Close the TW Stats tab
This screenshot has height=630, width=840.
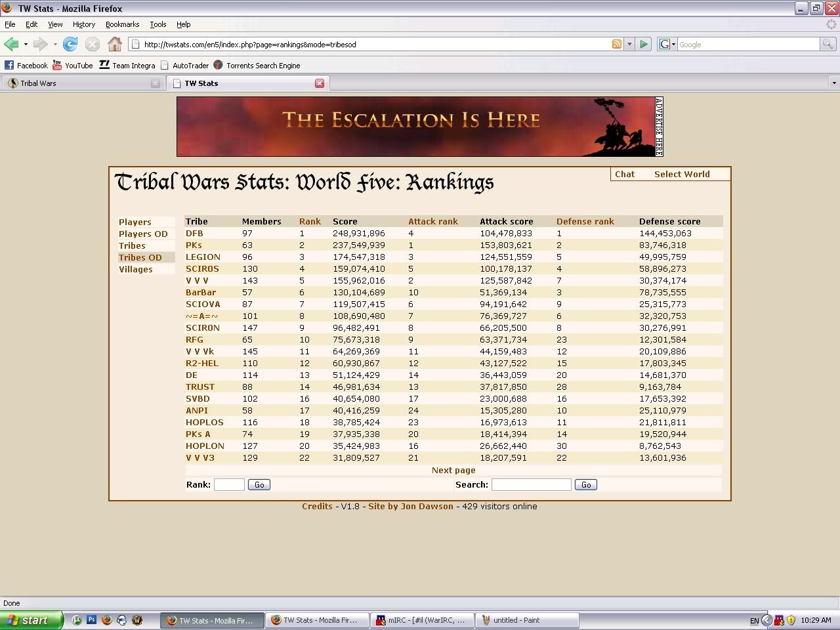pos(320,83)
